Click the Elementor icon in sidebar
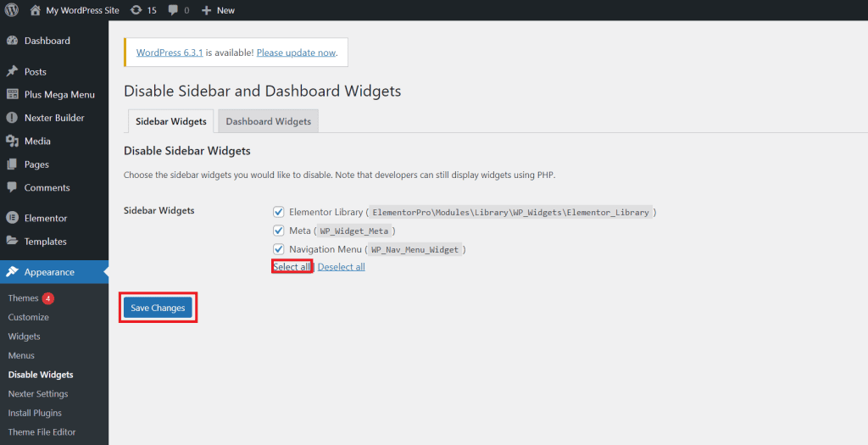Screen dimensions: 868x445 coord(12,218)
